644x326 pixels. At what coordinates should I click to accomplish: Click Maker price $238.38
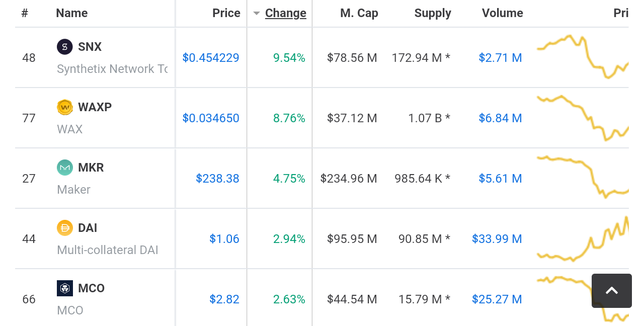217,179
